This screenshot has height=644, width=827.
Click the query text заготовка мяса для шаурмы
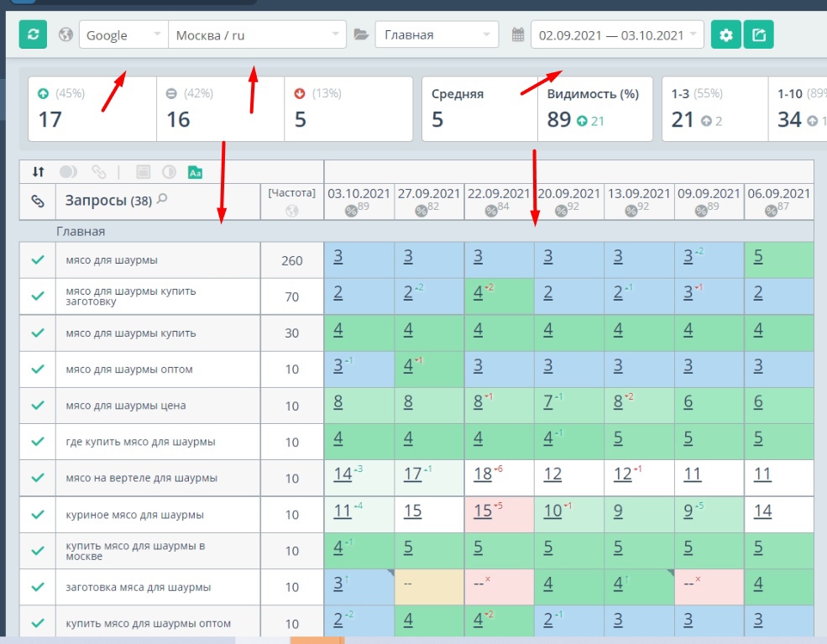139,587
